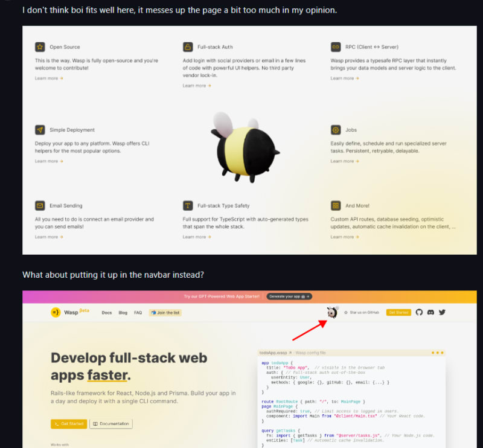Click the todoApp.wasp file link
The width and height of the screenshot is (483, 448).
pyautogui.click(x=275, y=353)
